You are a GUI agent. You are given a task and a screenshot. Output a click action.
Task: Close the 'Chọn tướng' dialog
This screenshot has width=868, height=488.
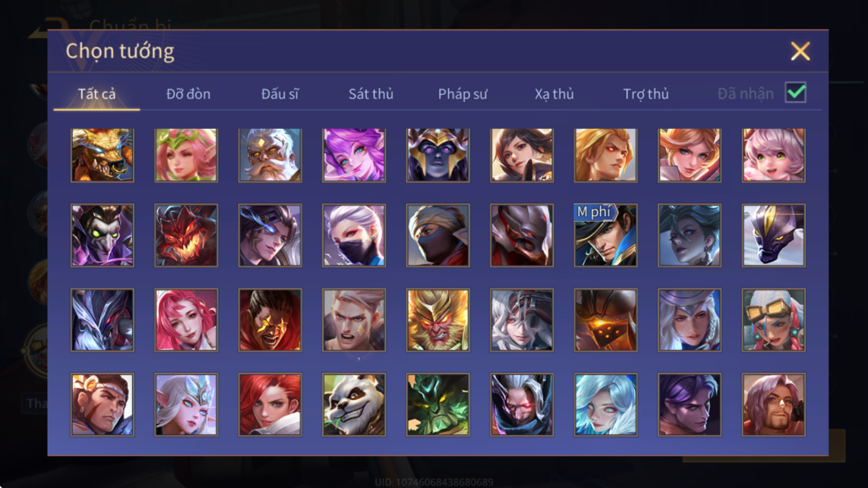(x=800, y=51)
